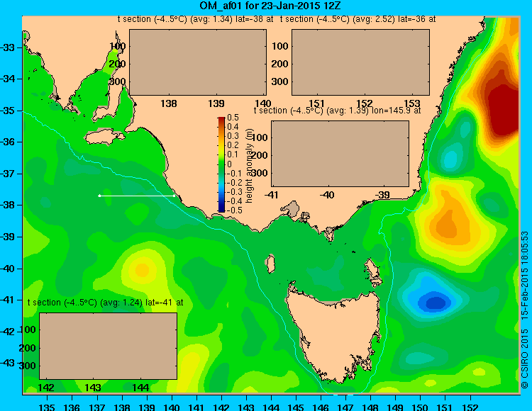Viewport: 532px width, 411px height.
Task: Click the -43 latitude tick label
Action: (8, 363)
